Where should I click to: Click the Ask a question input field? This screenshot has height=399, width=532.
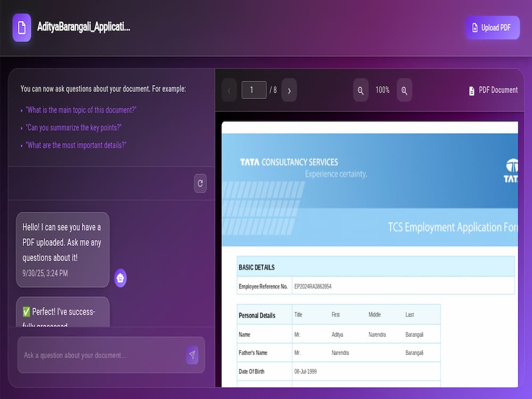(111, 355)
